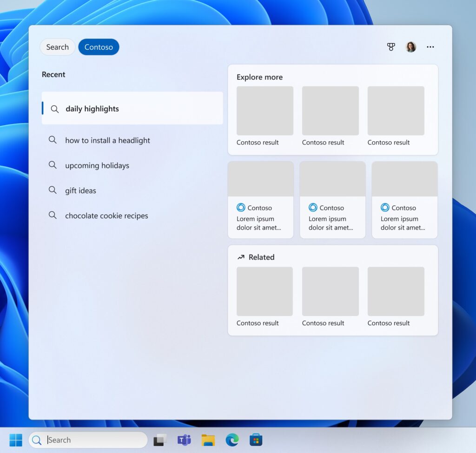Click the Start button on the taskbar
476x453 pixels.
point(16,440)
